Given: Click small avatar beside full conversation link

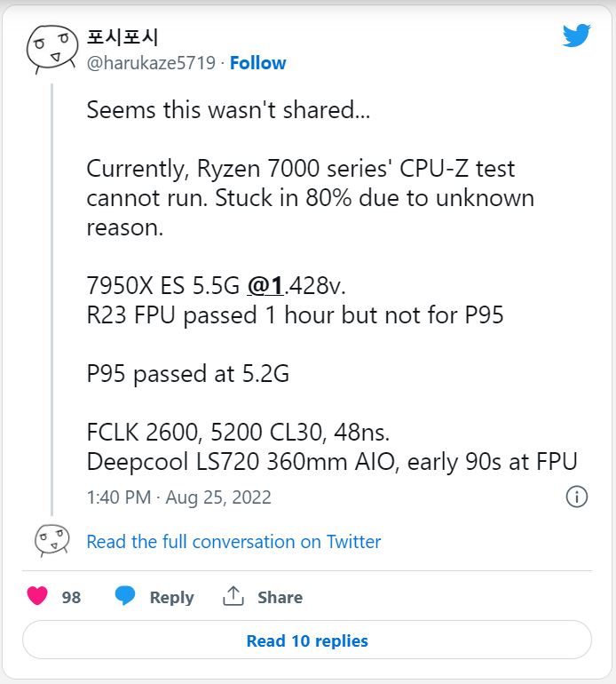Looking at the screenshot, I should click(51, 541).
